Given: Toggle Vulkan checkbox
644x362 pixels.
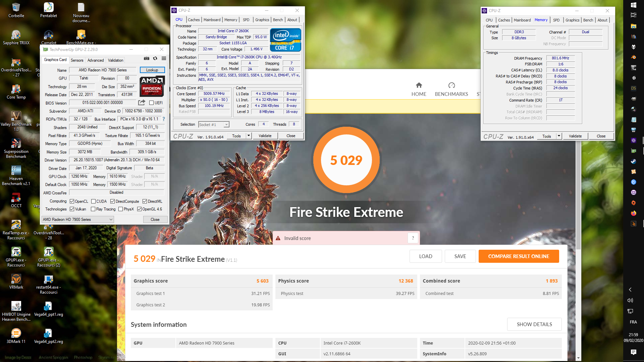Looking at the screenshot, I should click(x=72, y=209).
